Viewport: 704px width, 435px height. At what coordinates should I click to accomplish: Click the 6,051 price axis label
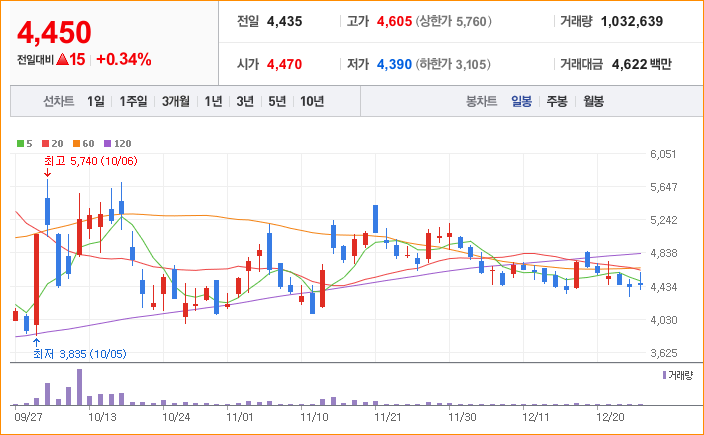(663, 154)
